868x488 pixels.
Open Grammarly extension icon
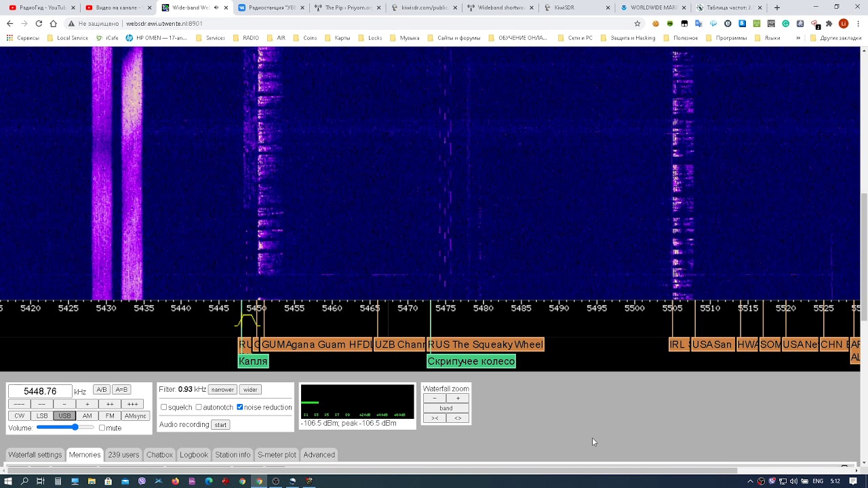tap(785, 23)
